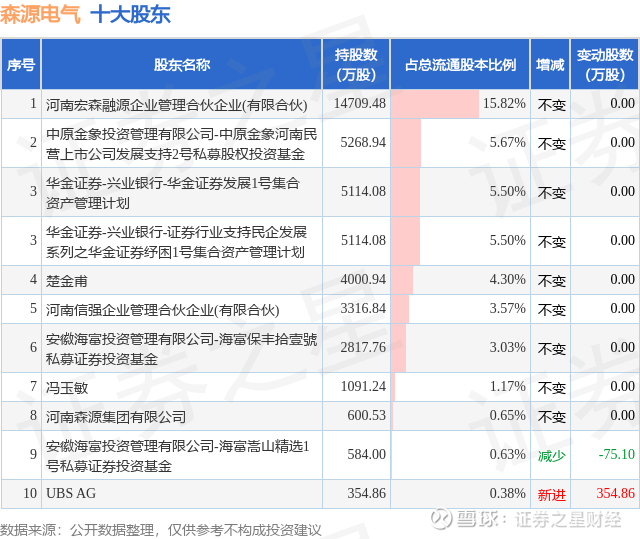The height and width of the screenshot is (539, 640).
Task: Click rank number 10
Action: [30, 493]
